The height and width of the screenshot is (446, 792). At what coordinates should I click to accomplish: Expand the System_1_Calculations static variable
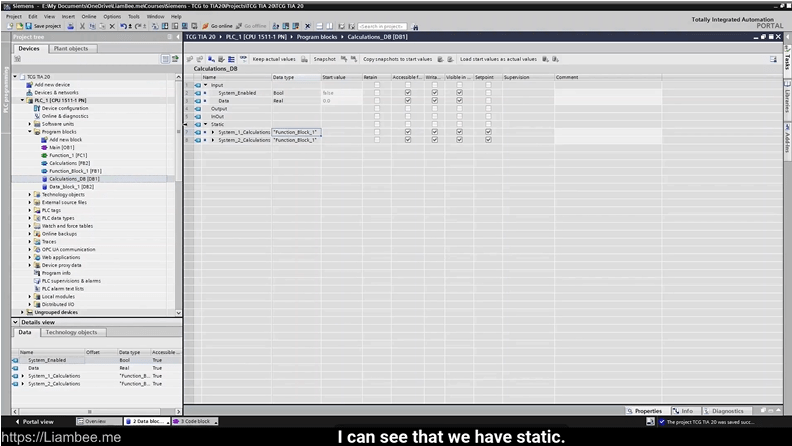[213, 132]
